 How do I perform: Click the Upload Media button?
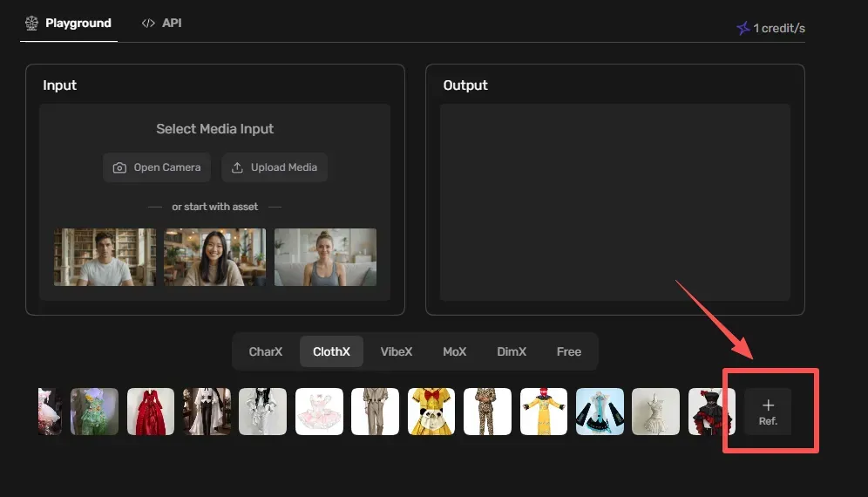coord(275,167)
